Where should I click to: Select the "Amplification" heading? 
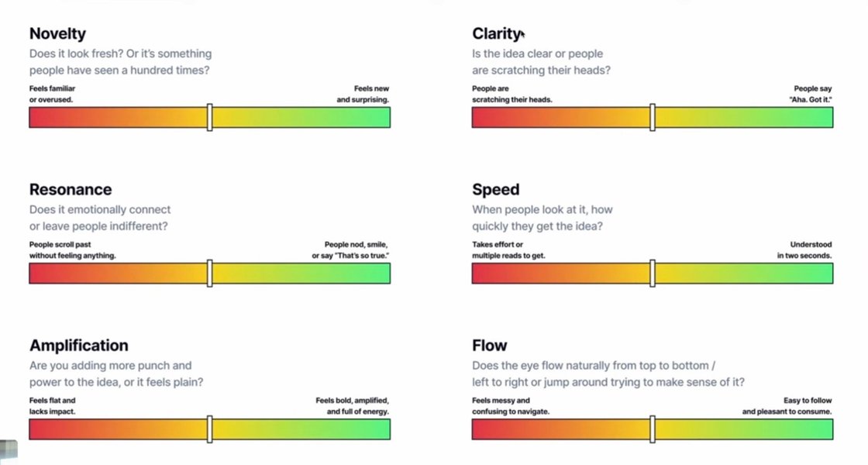[79, 345]
